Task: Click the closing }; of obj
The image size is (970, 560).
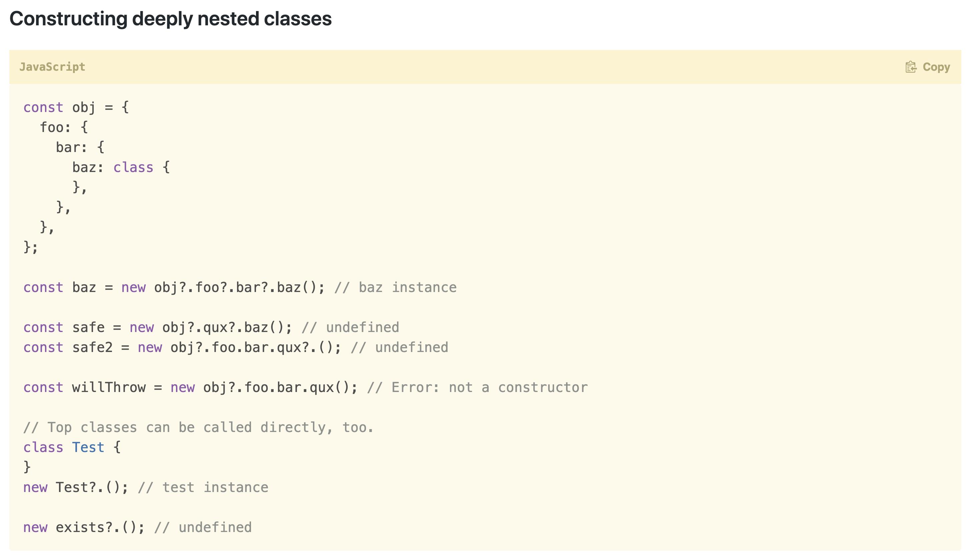Action: [31, 247]
